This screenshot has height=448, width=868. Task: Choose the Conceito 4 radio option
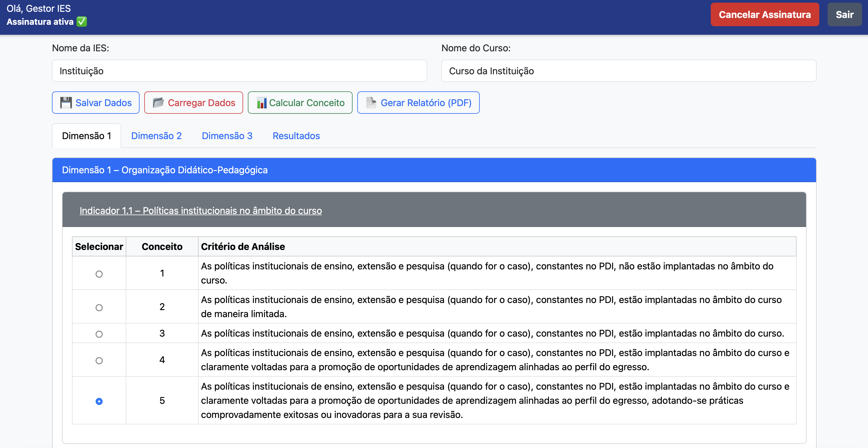pos(99,361)
